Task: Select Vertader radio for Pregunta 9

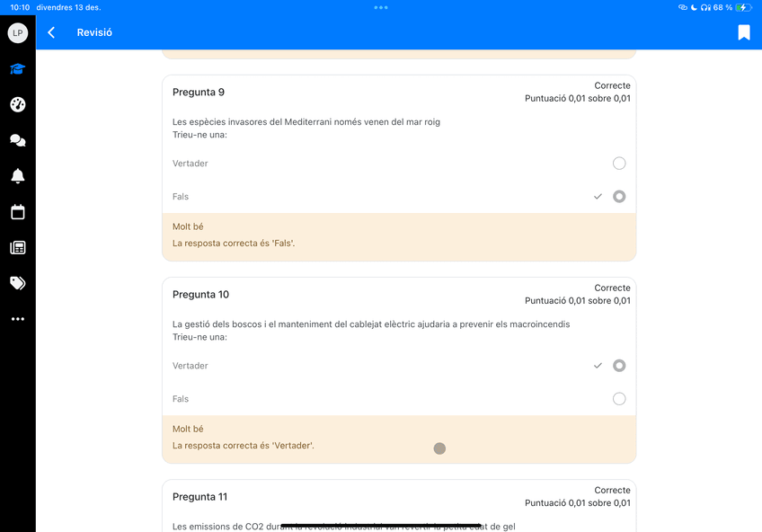Action: pyautogui.click(x=619, y=164)
